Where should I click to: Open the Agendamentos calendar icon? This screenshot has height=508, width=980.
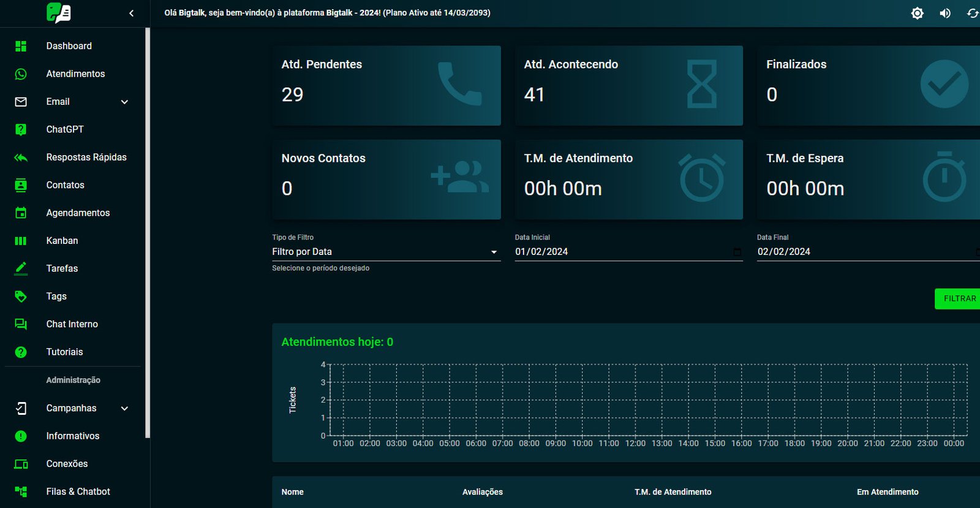(x=21, y=213)
